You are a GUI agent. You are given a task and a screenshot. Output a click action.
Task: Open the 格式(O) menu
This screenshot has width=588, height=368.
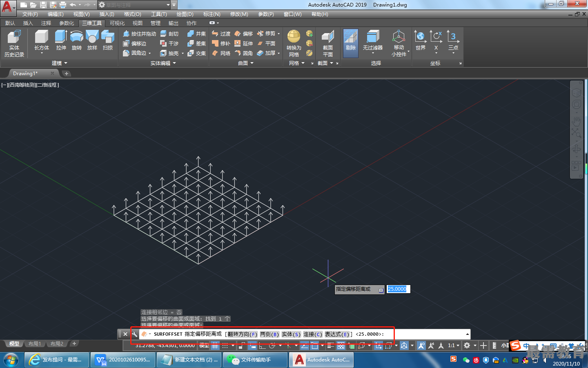click(133, 14)
